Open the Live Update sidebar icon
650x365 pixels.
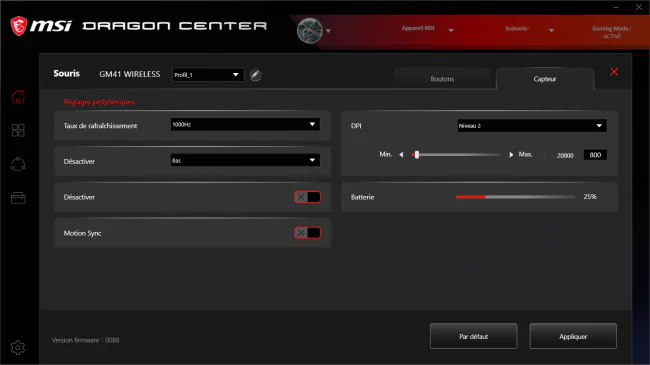[x=18, y=164]
